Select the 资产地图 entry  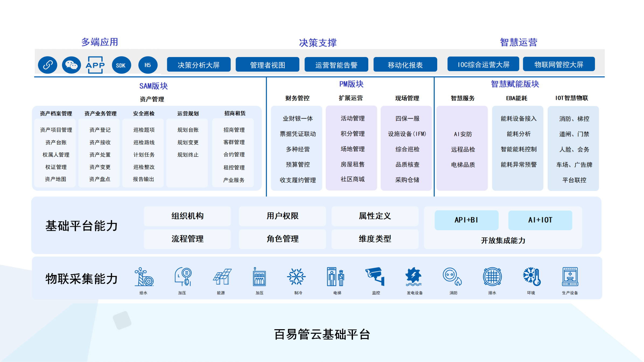pyautogui.click(x=55, y=179)
